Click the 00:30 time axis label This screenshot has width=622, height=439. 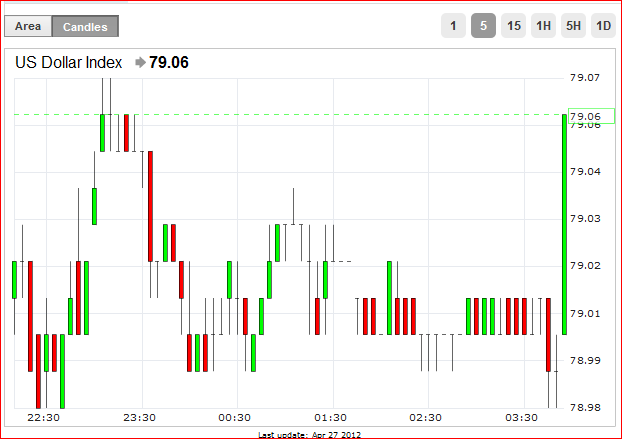(234, 418)
